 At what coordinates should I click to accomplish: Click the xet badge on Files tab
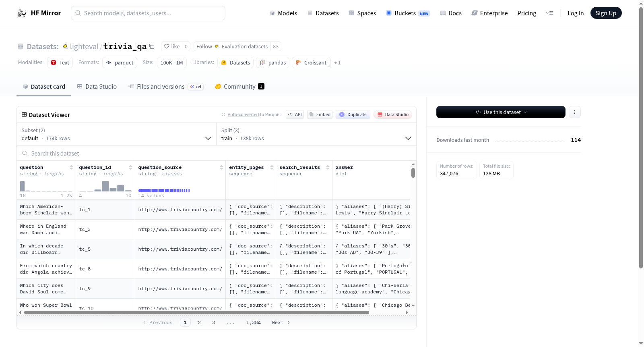196,87
